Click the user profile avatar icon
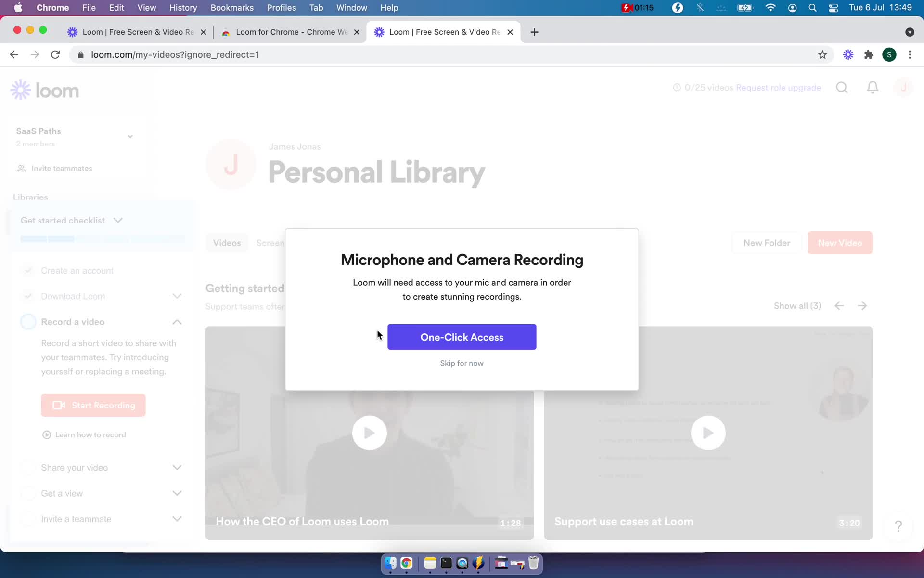This screenshot has height=578, width=924. [x=903, y=87]
